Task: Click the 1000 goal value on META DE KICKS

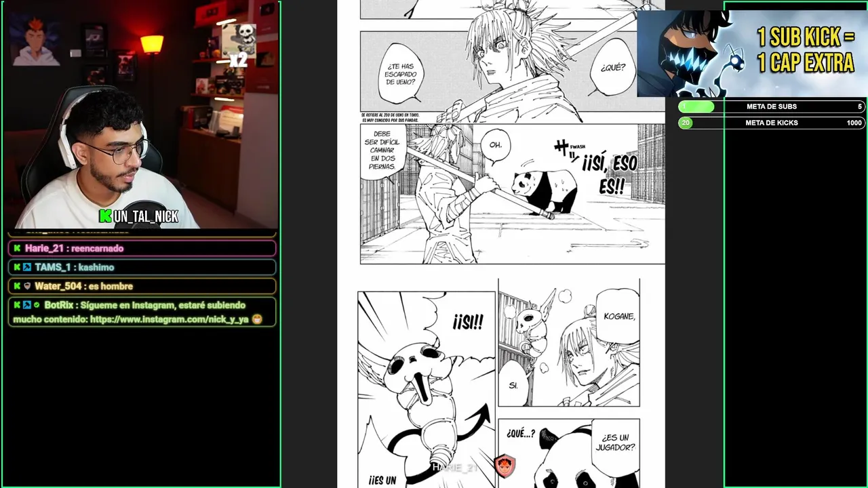Action: [x=854, y=123]
